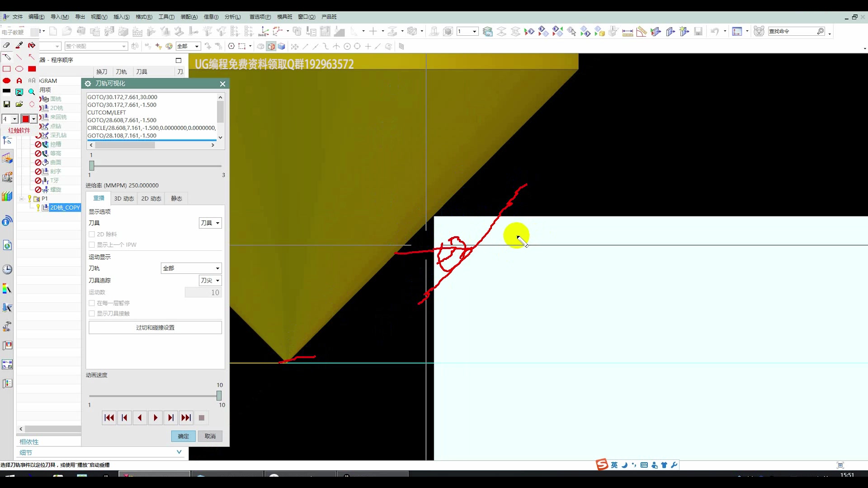
Task: Click the red text 'A' annotation tool
Action: pyautogui.click(x=19, y=80)
